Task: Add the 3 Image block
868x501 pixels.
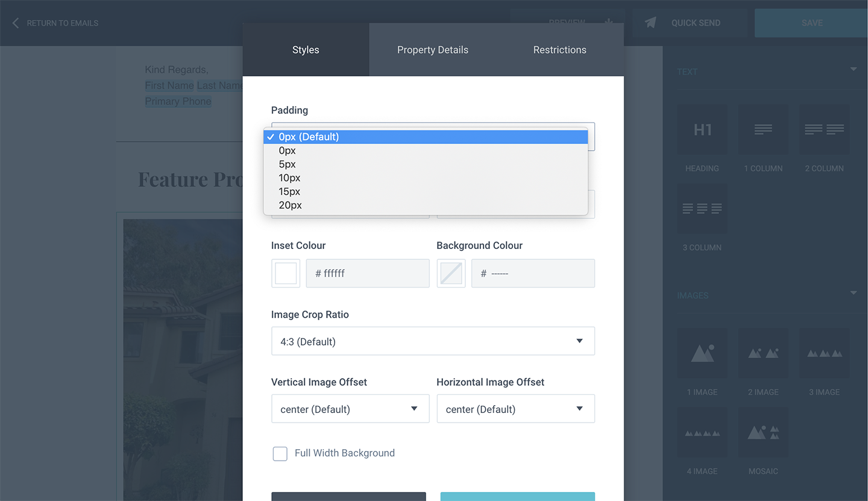Action: pos(824,353)
